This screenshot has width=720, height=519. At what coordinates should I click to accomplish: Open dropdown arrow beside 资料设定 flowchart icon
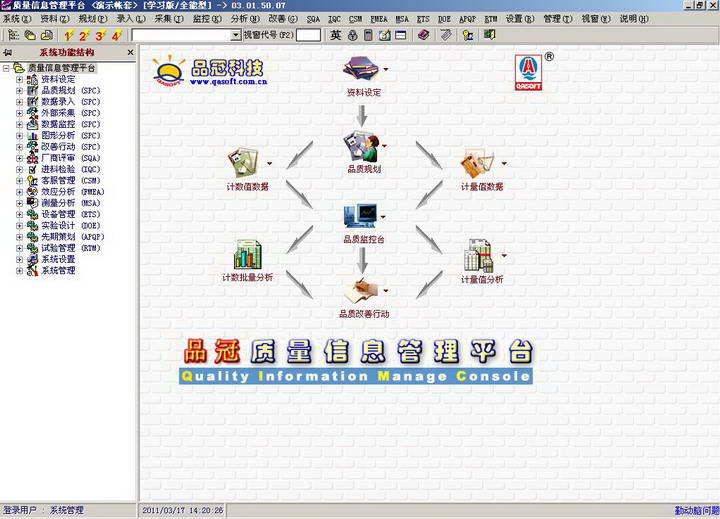(385, 69)
